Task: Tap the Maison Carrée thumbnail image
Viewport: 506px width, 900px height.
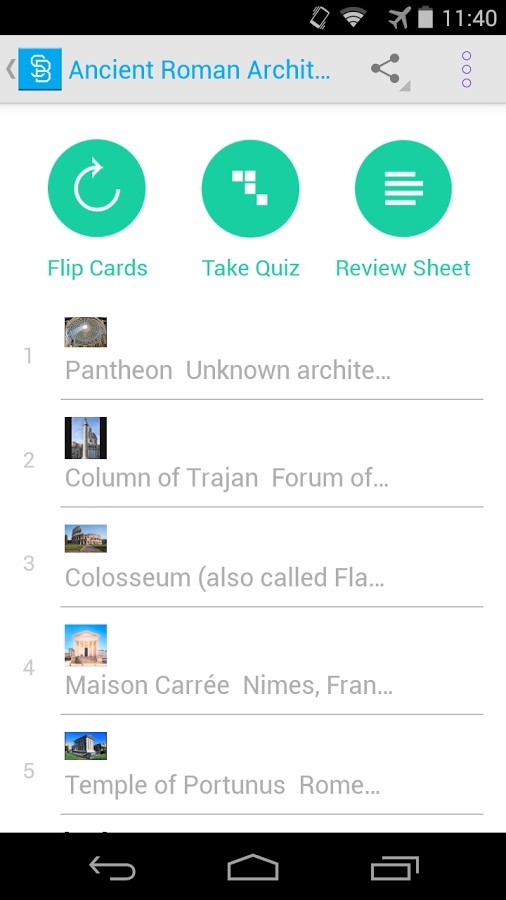Action: (x=85, y=645)
